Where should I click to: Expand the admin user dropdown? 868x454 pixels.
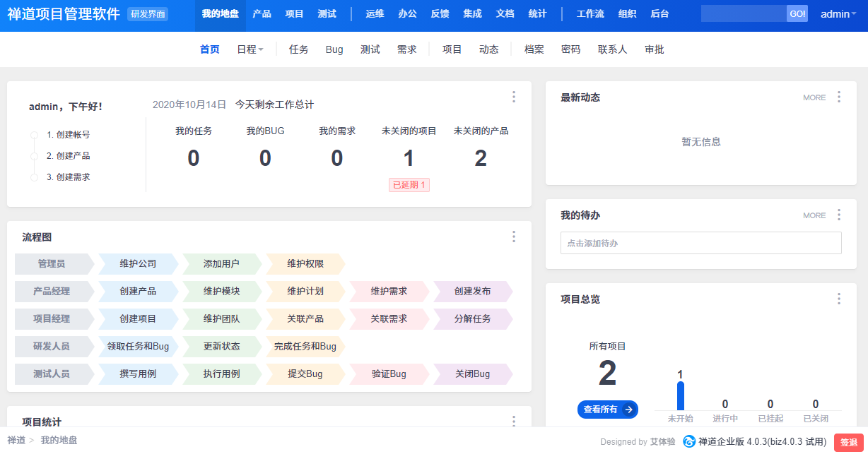coord(838,13)
